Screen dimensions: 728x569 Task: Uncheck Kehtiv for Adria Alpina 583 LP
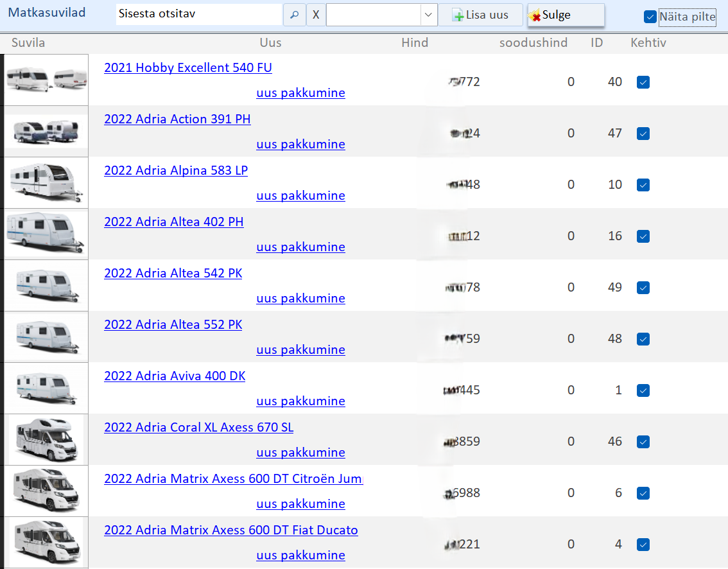point(643,185)
